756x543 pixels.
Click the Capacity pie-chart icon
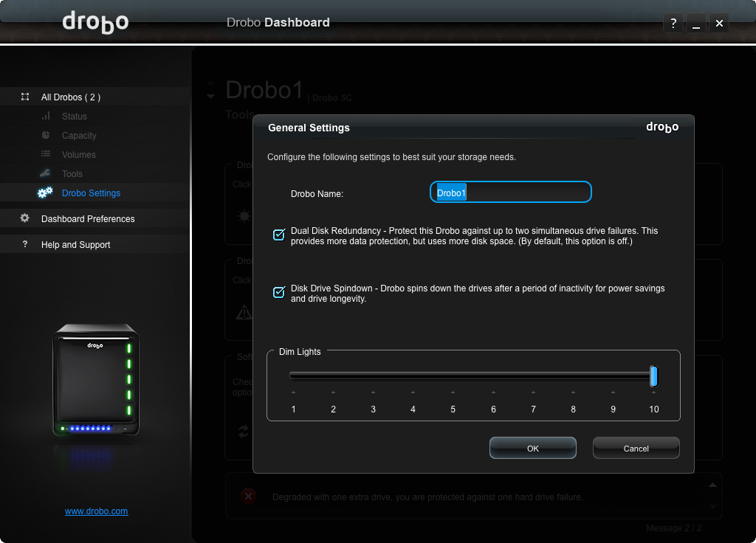pyautogui.click(x=46, y=136)
